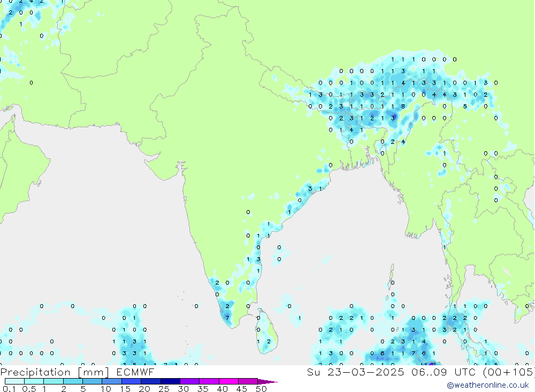Click the 2–5 mm legend color swatch
This screenshot has height=392, width=535.
73,381
